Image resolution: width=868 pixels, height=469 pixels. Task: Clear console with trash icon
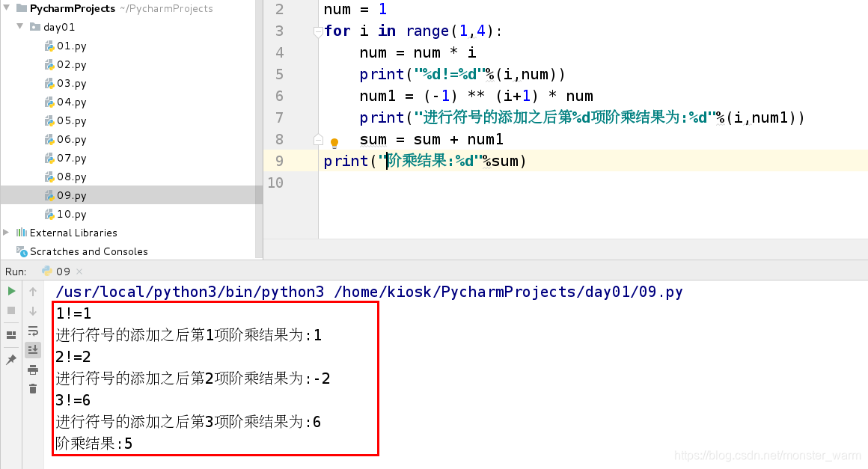[x=33, y=389]
